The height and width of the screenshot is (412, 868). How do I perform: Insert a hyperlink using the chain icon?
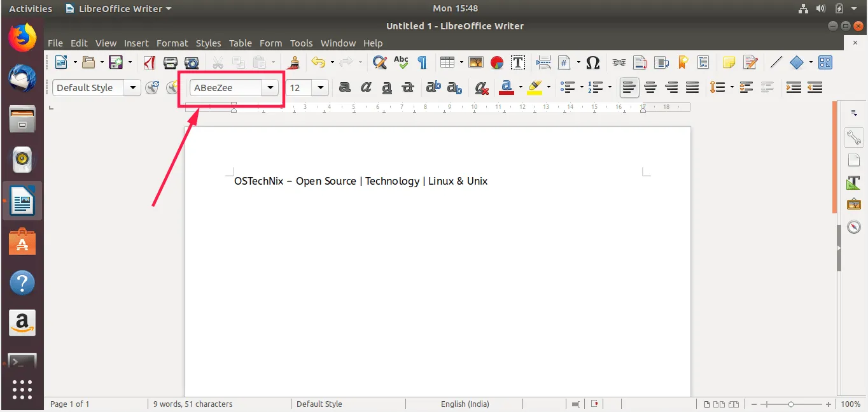(x=619, y=62)
